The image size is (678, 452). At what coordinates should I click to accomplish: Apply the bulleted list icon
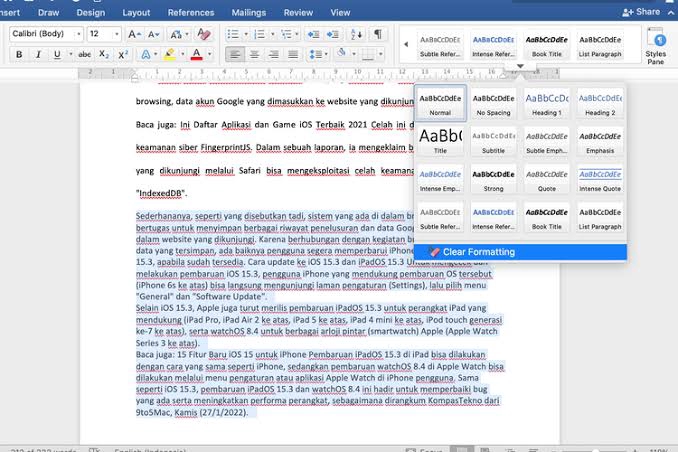[233, 34]
